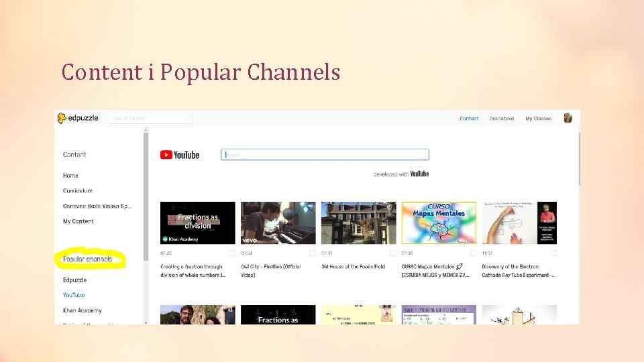
Task: Open Osnovna škola Visoka Sp... in sidebar
Action: (97, 206)
